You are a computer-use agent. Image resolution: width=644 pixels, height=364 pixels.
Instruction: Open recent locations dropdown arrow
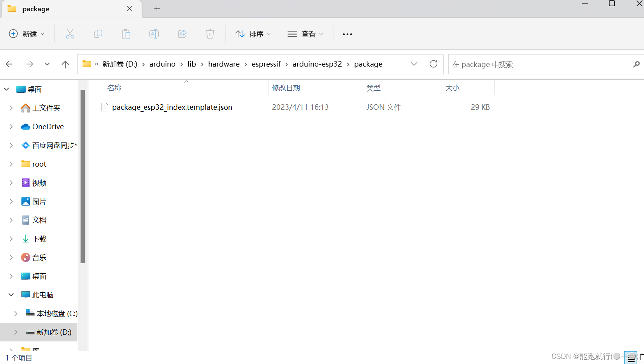point(47,64)
